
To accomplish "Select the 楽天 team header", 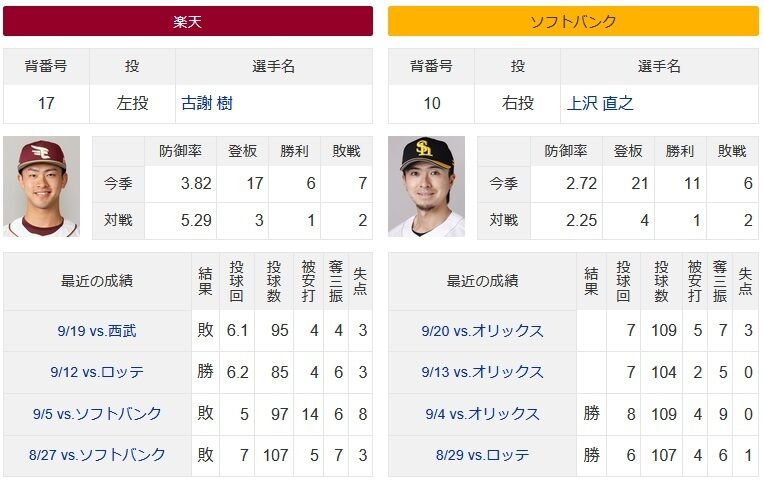I will pos(188,21).
